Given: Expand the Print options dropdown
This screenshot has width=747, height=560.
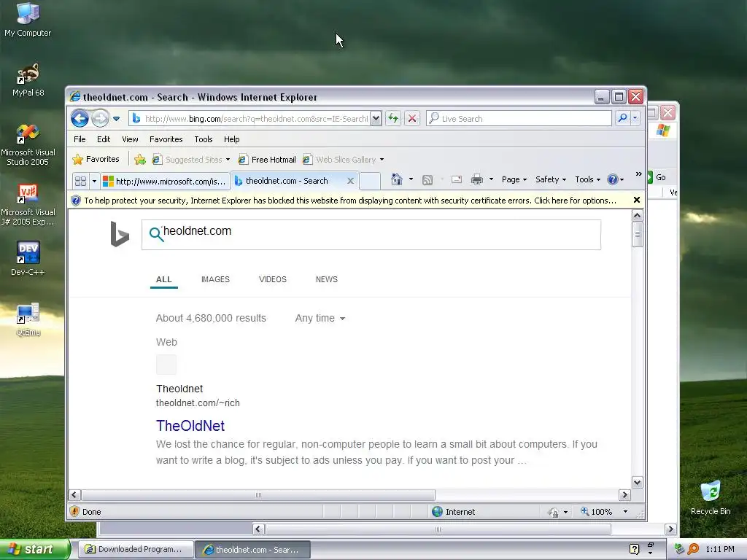Looking at the screenshot, I should [491, 179].
